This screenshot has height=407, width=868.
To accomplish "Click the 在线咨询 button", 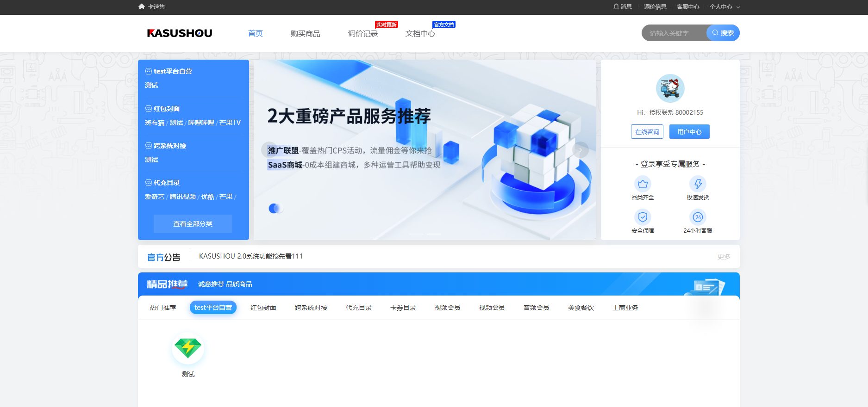I will pyautogui.click(x=647, y=132).
